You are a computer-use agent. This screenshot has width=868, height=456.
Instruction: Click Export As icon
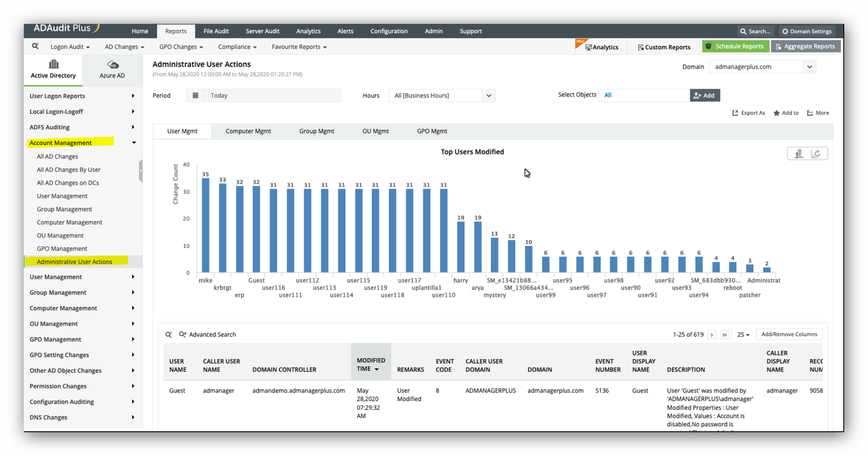pos(735,113)
